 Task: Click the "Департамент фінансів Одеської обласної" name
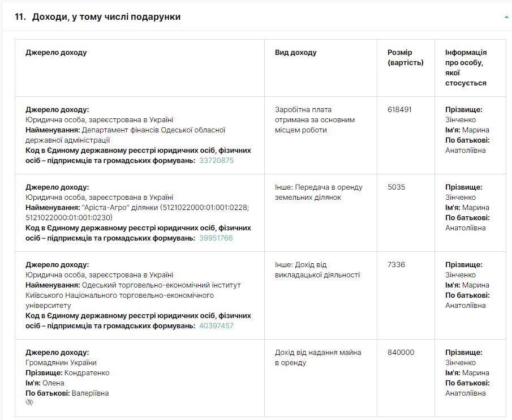coord(153,130)
